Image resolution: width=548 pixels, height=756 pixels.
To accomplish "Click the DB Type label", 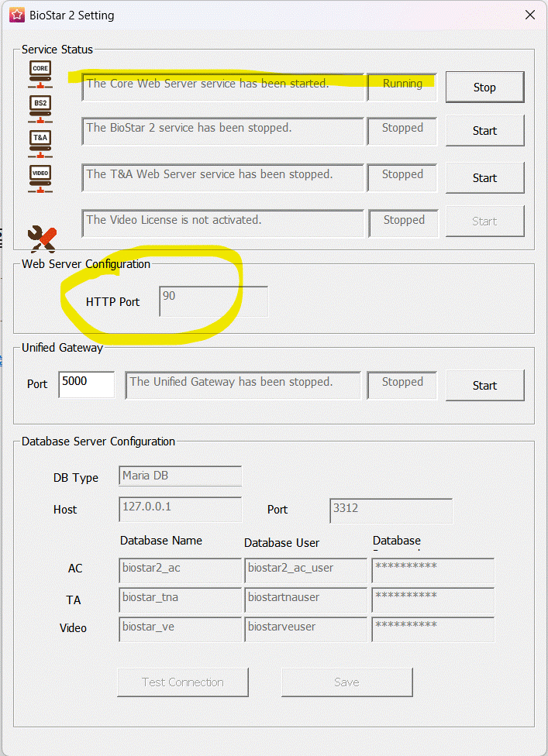I will coord(76,478).
